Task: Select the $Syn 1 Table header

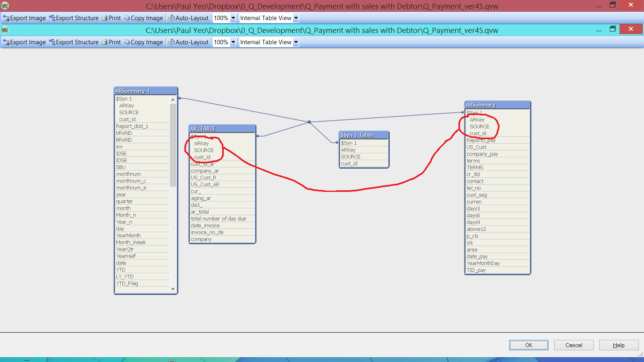Action: click(364, 135)
